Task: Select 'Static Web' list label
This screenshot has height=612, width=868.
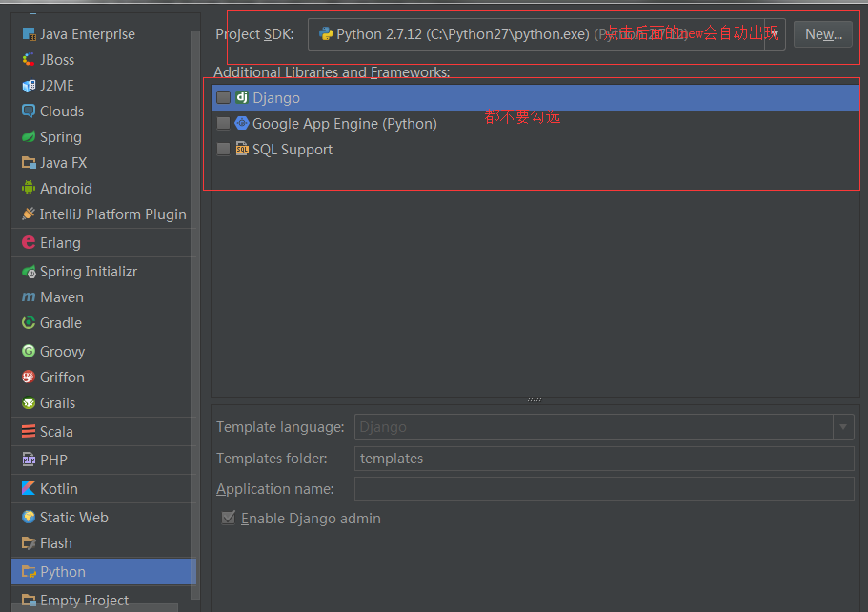Action: coord(74,518)
